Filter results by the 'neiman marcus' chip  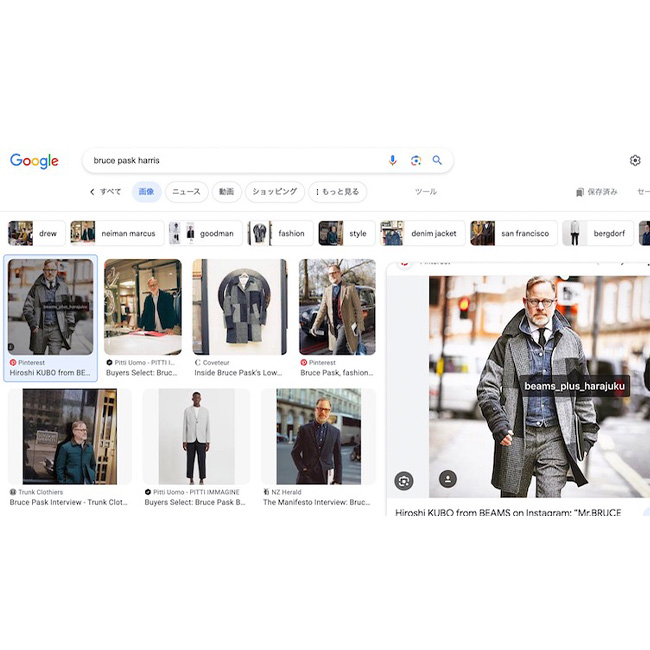[116, 233]
